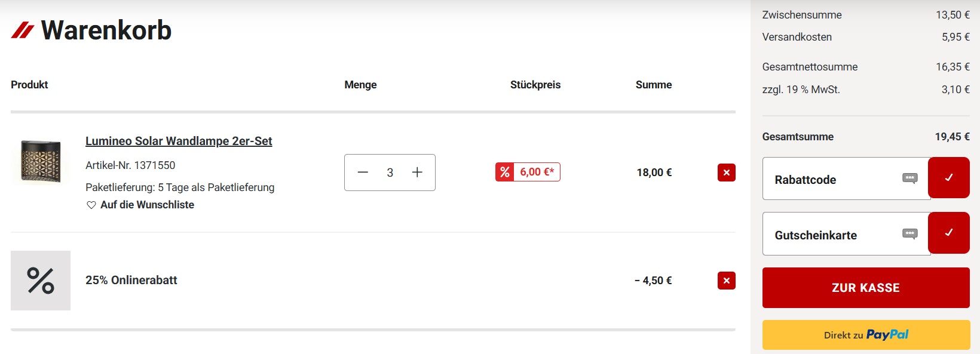The image size is (980, 354).
Task: Increase quantity with the plus button
Action: tap(417, 173)
